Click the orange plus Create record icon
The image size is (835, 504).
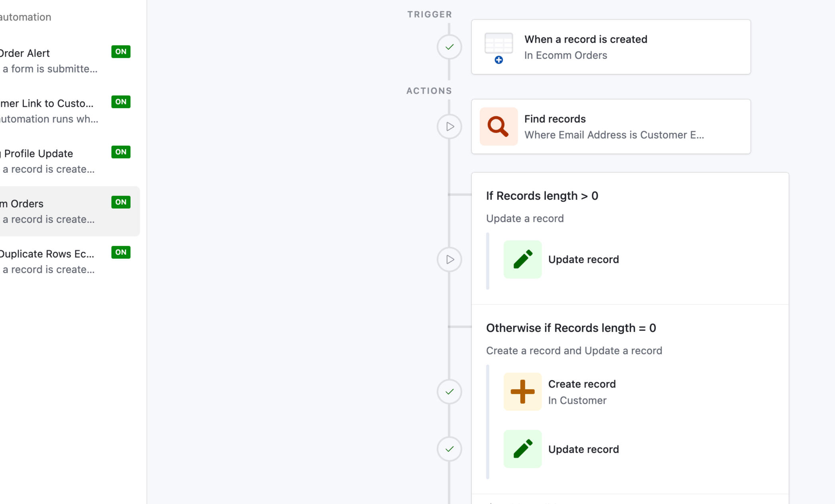pyautogui.click(x=522, y=392)
